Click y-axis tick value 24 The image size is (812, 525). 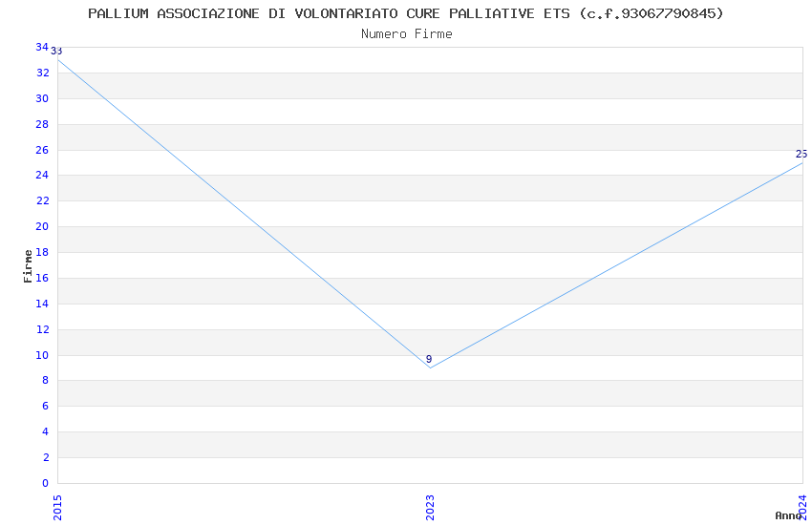coord(42,175)
